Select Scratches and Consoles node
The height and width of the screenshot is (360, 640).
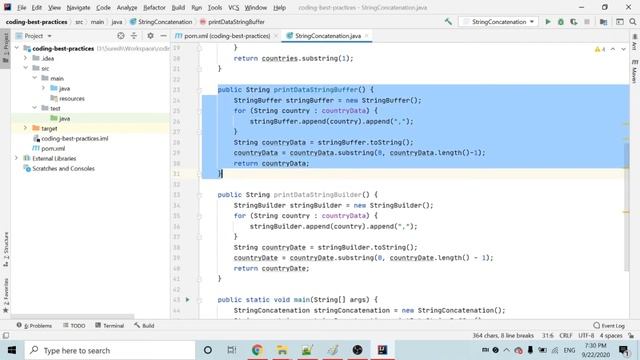[59, 169]
